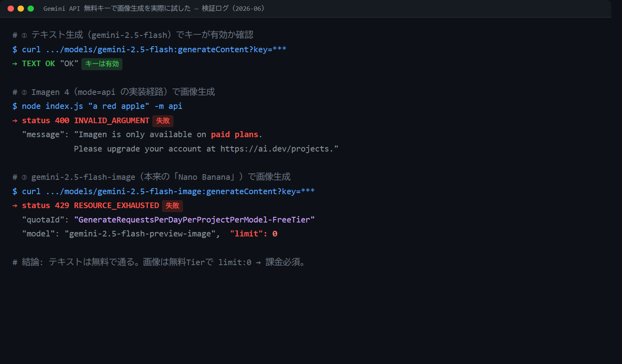Click the window title text about Gemini API
This screenshot has height=364, width=622.
coord(154,8)
